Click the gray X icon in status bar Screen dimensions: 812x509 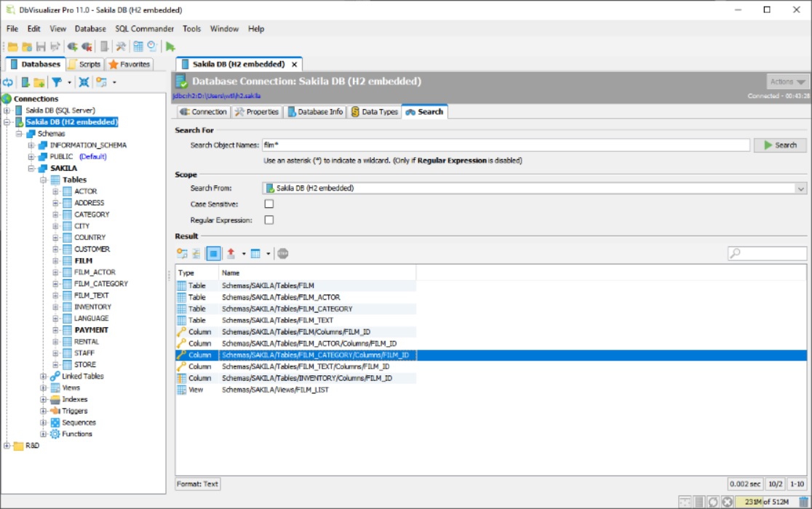coord(728,502)
